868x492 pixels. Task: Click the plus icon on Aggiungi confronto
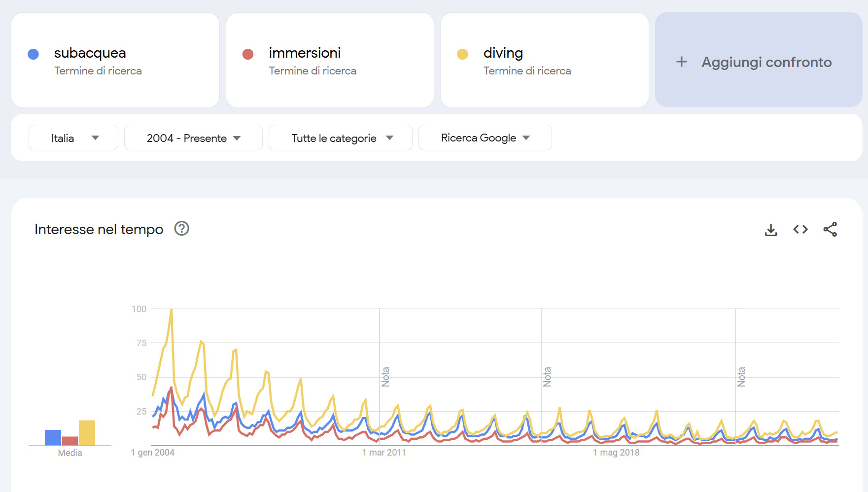(x=681, y=62)
